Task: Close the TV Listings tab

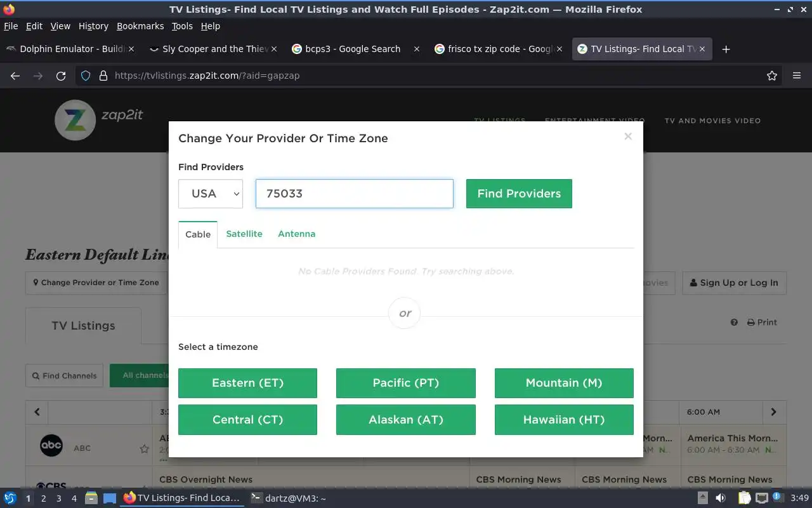Action: (702, 49)
